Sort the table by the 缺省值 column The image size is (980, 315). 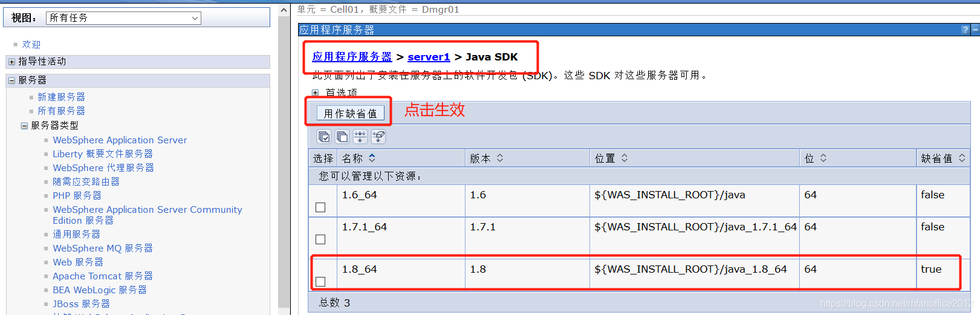962,158
